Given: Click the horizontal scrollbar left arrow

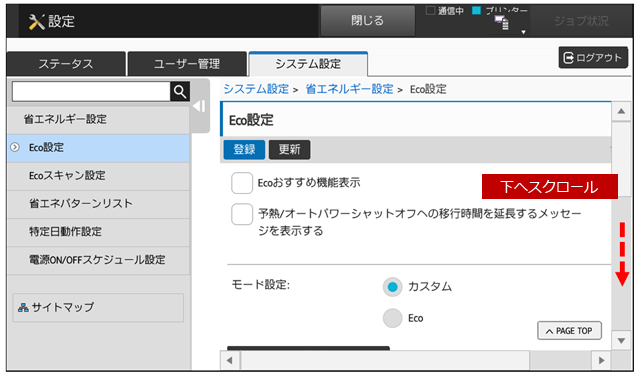Looking at the screenshot, I should (230, 360).
